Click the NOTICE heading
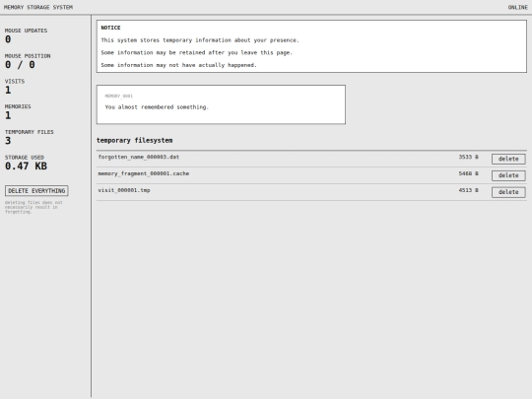 pos(110,28)
